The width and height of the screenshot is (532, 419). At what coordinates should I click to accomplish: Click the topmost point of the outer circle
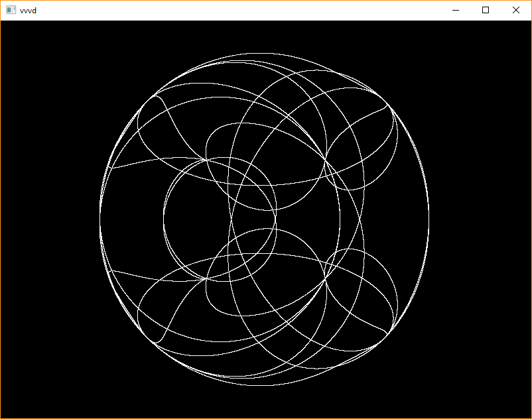coord(265,53)
